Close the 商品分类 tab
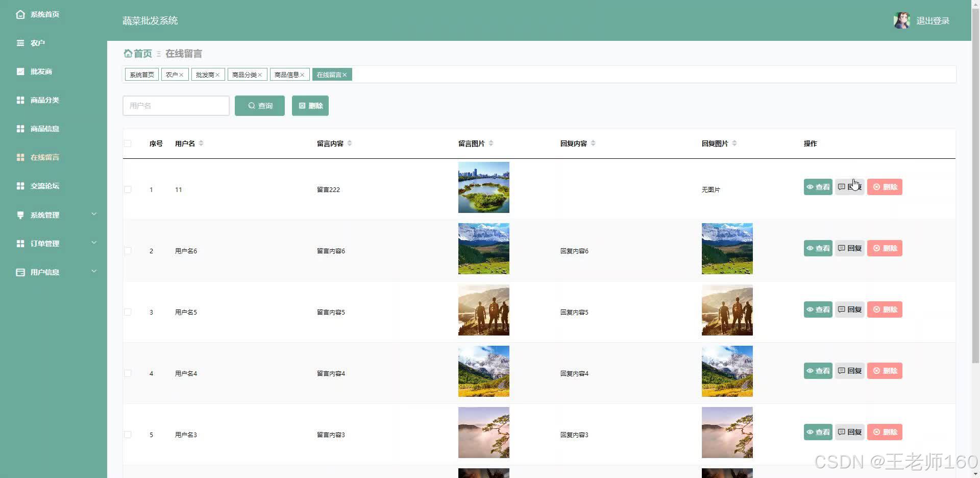Image resolution: width=980 pixels, height=478 pixels. click(x=260, y=75)
